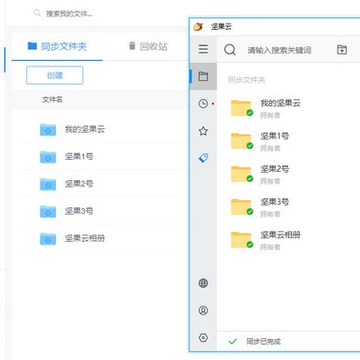Viewport: 360px width, 360px height.
Task: Click the new sync folder icon in the client toolbar
Action: (342, 50)
